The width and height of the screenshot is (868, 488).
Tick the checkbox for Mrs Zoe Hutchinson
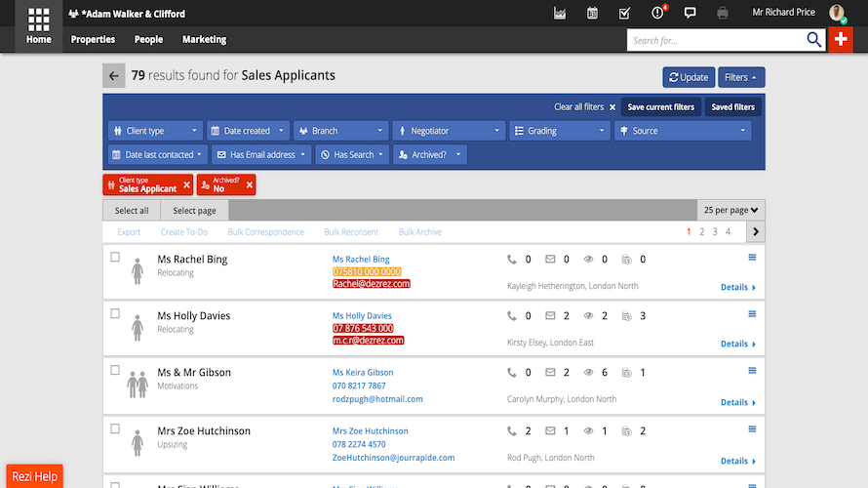click(x=115, y=428)
